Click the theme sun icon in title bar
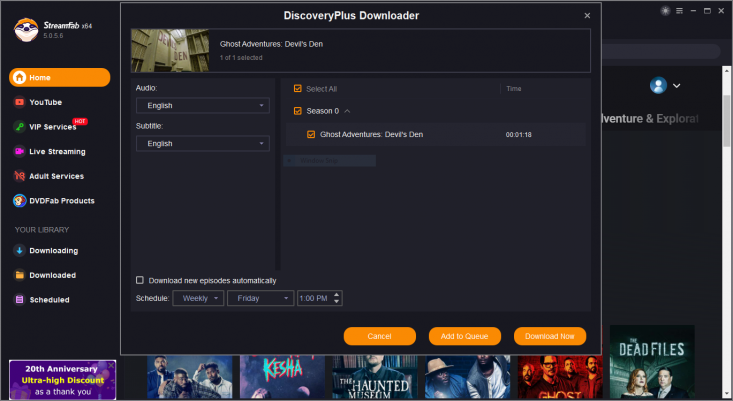The width and height of the screenshot is (733, 401). coord(665,11)
